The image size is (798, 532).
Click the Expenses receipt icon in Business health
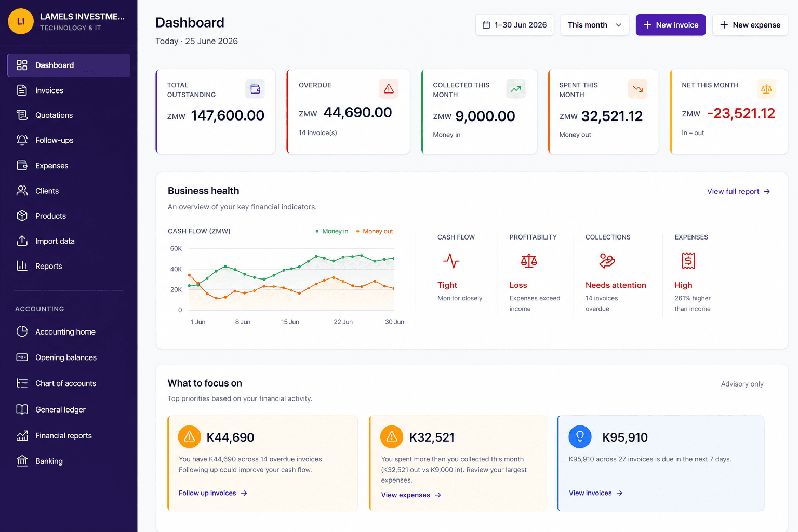pyautogui.click(x=688, y=261)
